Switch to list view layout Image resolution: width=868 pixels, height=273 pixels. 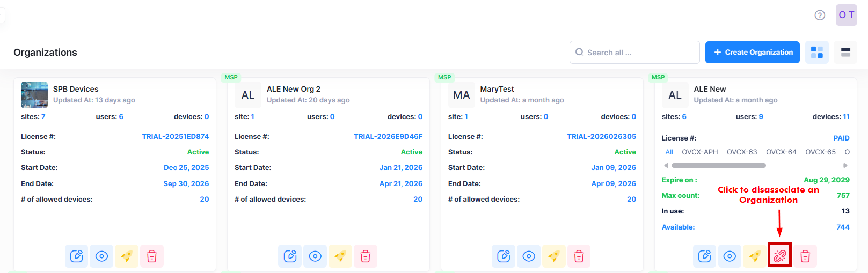845,52
